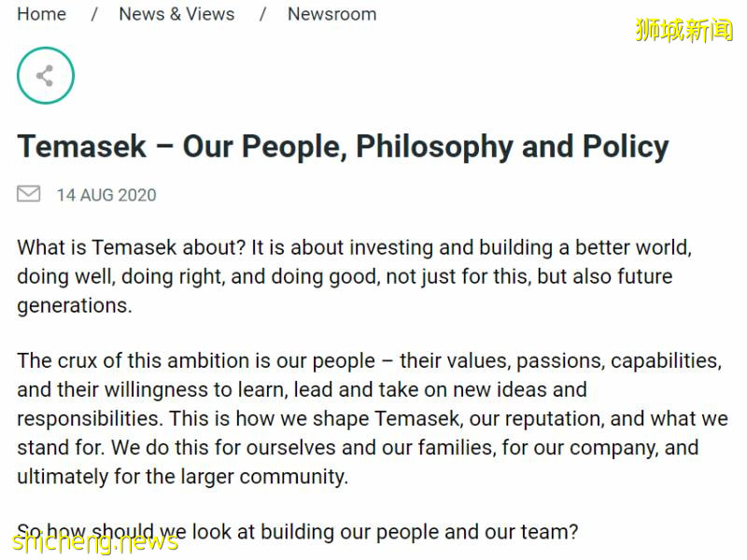Click the slash separator after Home
Image resolution: width=747 pixels, height=560 pixels.
coord(93,14)
